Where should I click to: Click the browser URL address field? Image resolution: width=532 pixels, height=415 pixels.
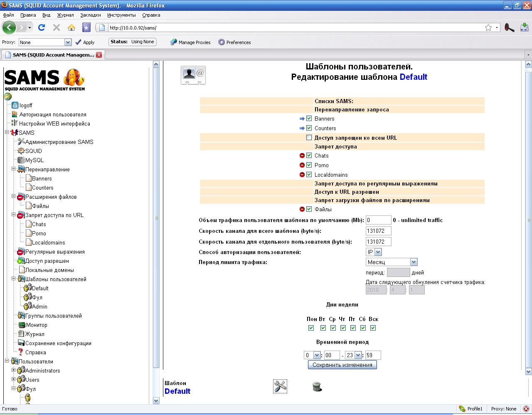tap(295, 27)
